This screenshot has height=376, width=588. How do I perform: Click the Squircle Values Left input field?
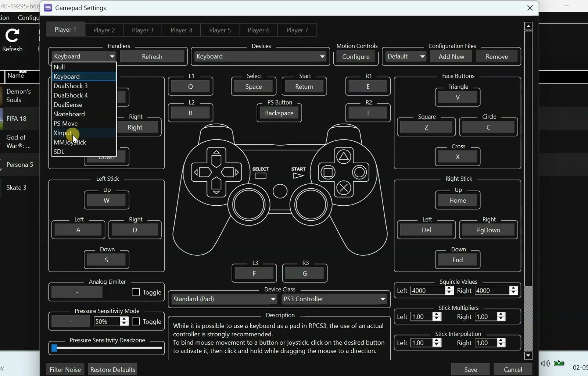click(428, 291)
